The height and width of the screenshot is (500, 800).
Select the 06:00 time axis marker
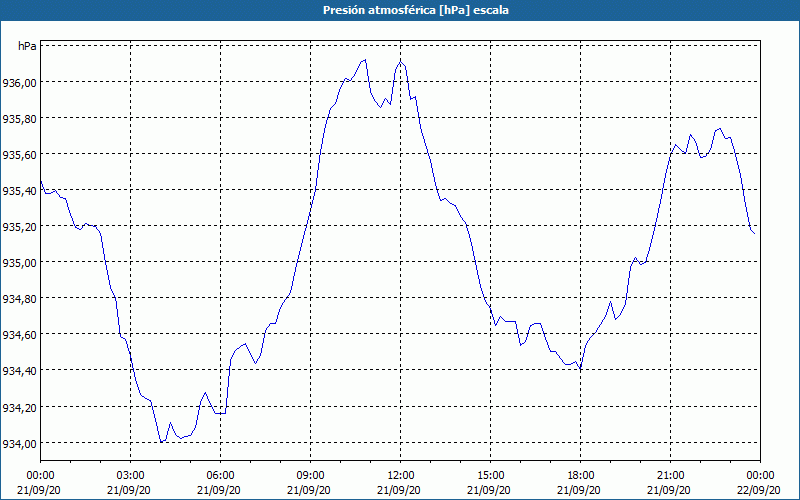(x=220, y=476)
